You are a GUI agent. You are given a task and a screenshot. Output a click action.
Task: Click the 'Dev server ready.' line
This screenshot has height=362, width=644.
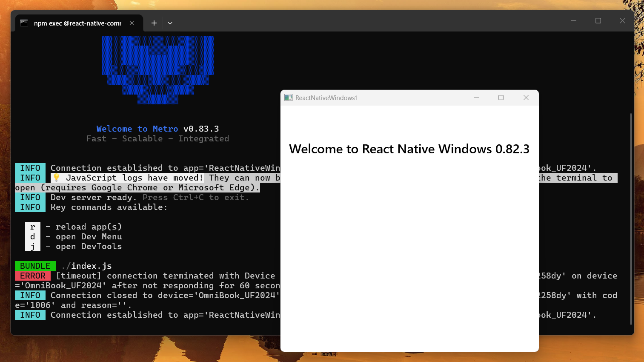pos(94,197)
